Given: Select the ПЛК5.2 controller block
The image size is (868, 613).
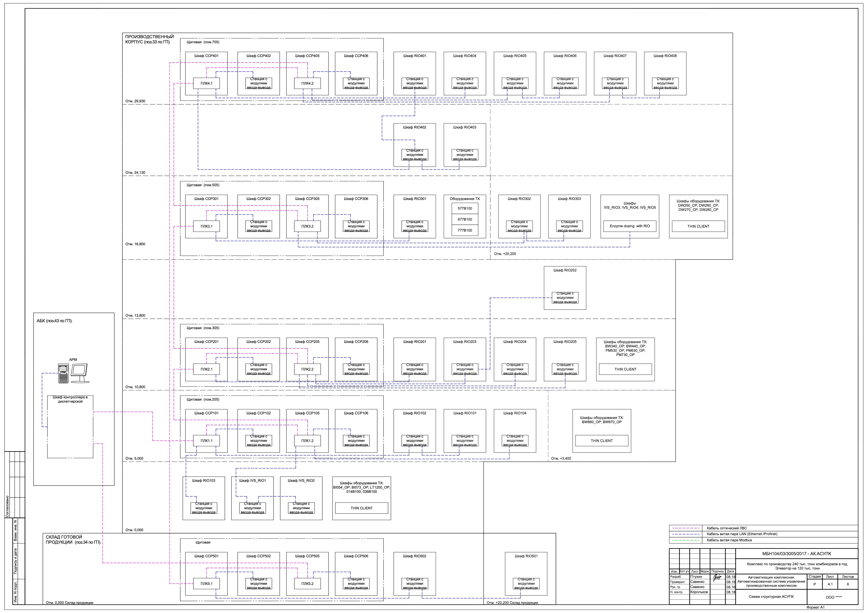Looking at the screenshot, I should [307, 583].
